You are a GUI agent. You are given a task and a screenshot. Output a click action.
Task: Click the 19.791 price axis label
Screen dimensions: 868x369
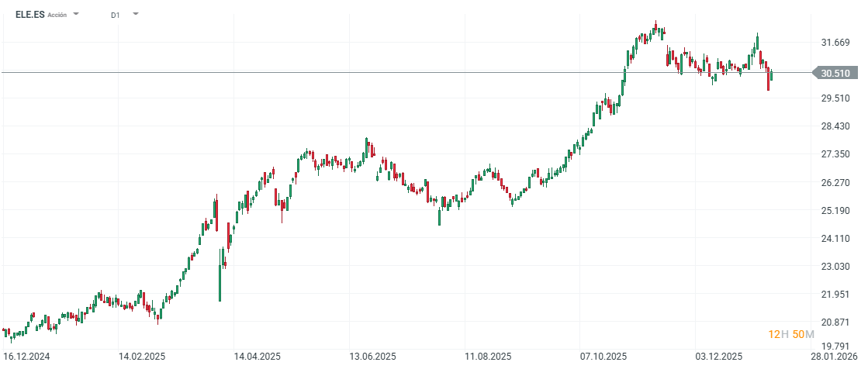(x=835, y=347)
